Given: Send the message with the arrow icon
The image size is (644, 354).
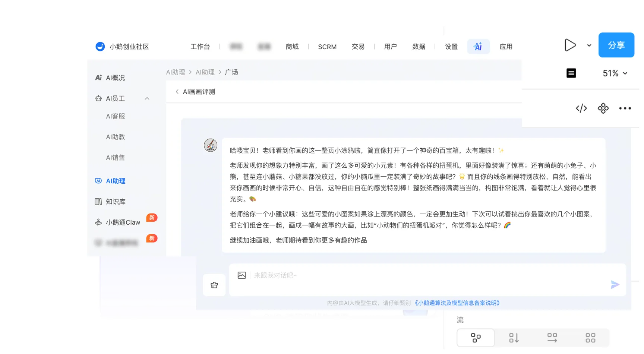Looking at the screenshot, I should point(615,285).
